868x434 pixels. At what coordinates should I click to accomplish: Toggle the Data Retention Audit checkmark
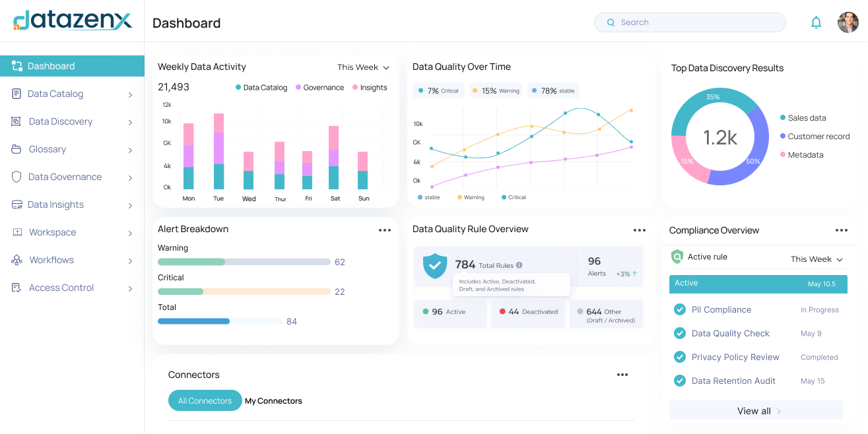(x=679, y=381)
